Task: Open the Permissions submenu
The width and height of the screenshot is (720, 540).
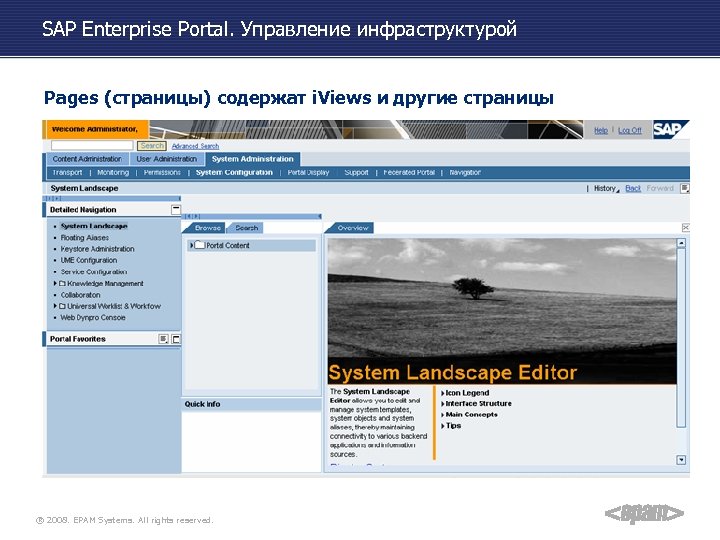Action: click(x=162, y=173)
